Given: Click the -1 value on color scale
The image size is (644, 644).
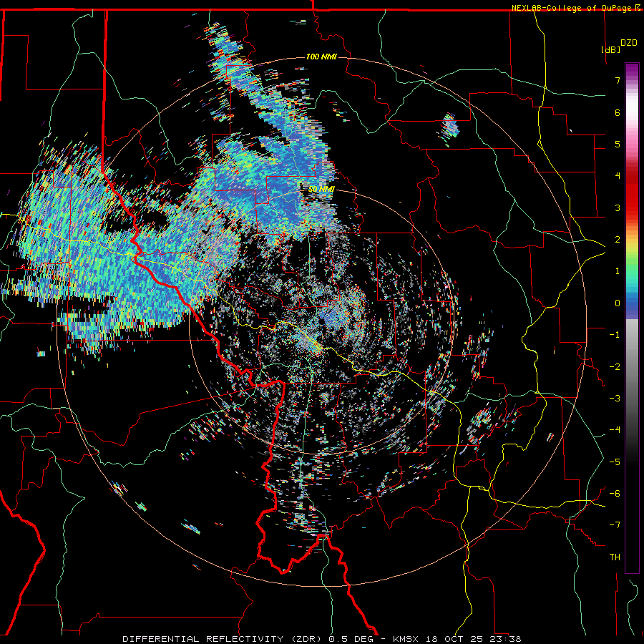Looking at the screenshot, I should click(615, 335).
